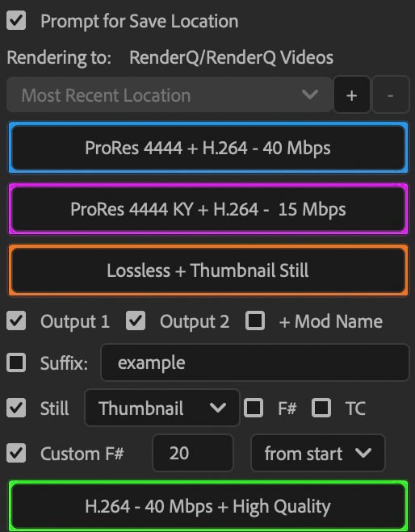Open the from start dropdown
The height and width of the screenshot is (532, 415).
click(318, 453)
